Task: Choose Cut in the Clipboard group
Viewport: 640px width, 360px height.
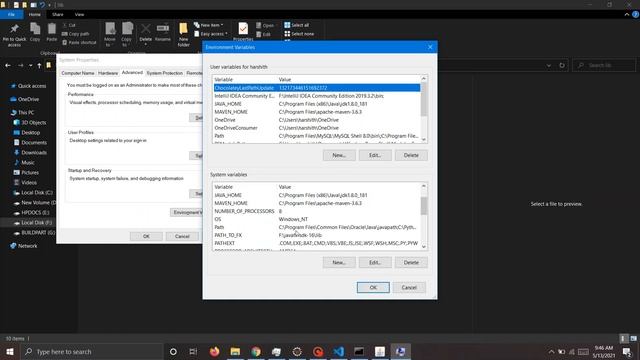Action: pos(69,25)
